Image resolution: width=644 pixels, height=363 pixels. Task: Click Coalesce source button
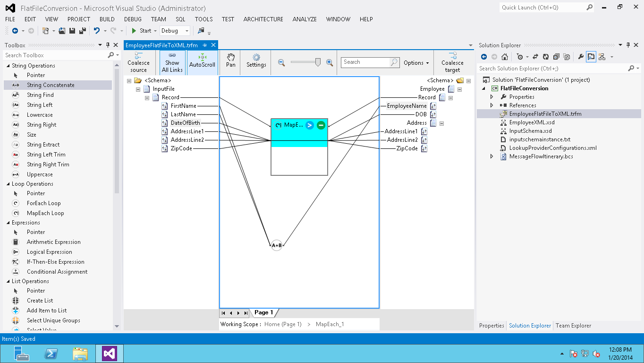pyautogui.click(x=139, y=63)
